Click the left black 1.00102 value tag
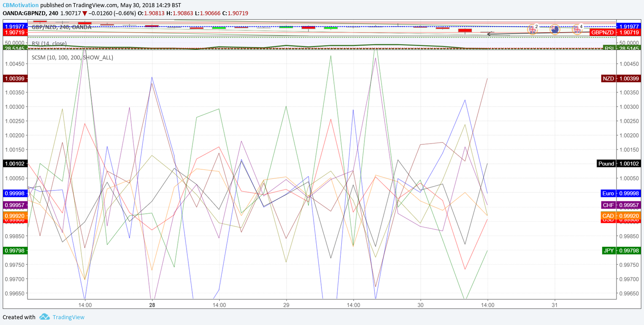 (15, 164)
